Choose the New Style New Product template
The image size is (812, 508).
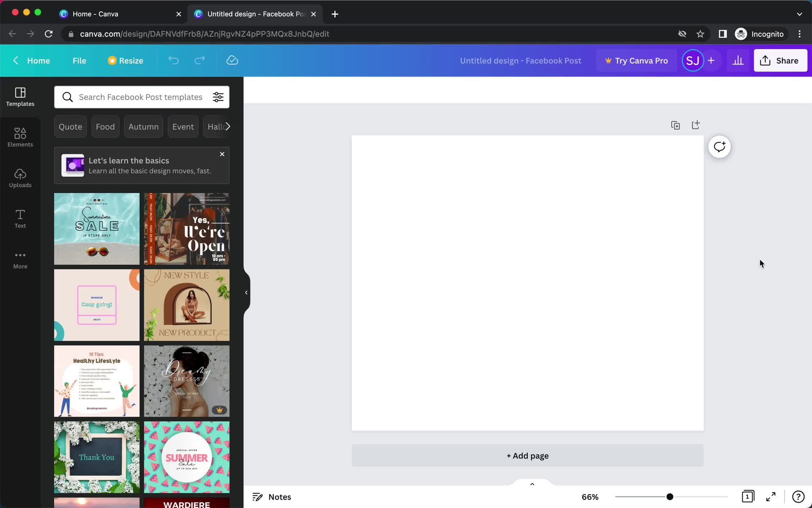(x=187, y=305)
